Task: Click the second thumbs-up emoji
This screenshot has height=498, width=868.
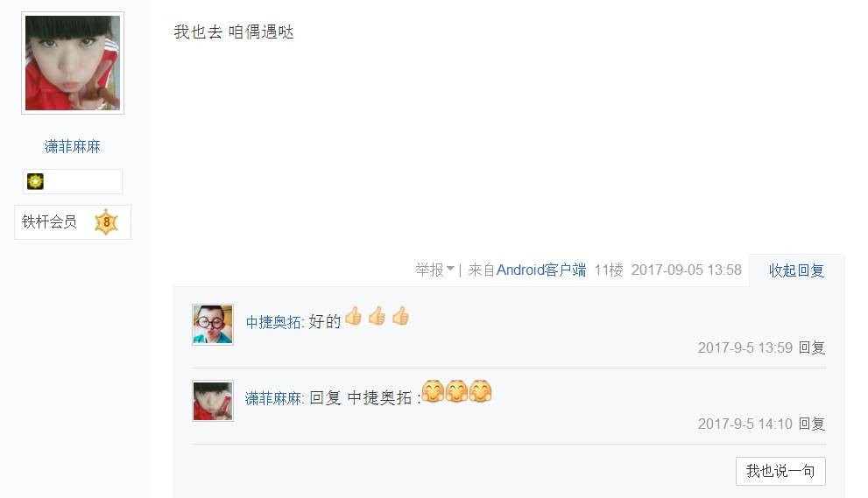Action: [x=377, y=317]
